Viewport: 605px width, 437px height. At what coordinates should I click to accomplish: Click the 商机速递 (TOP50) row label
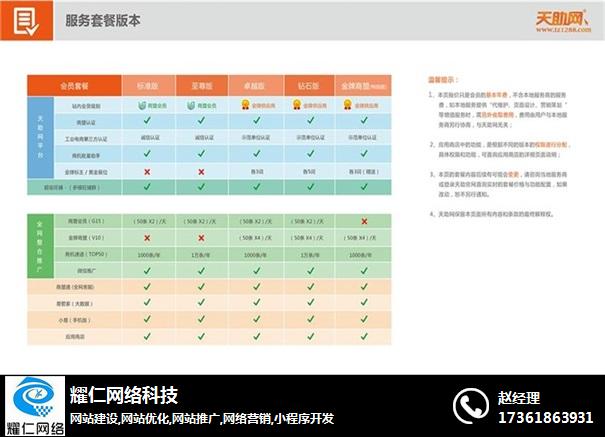coord(86,255)
